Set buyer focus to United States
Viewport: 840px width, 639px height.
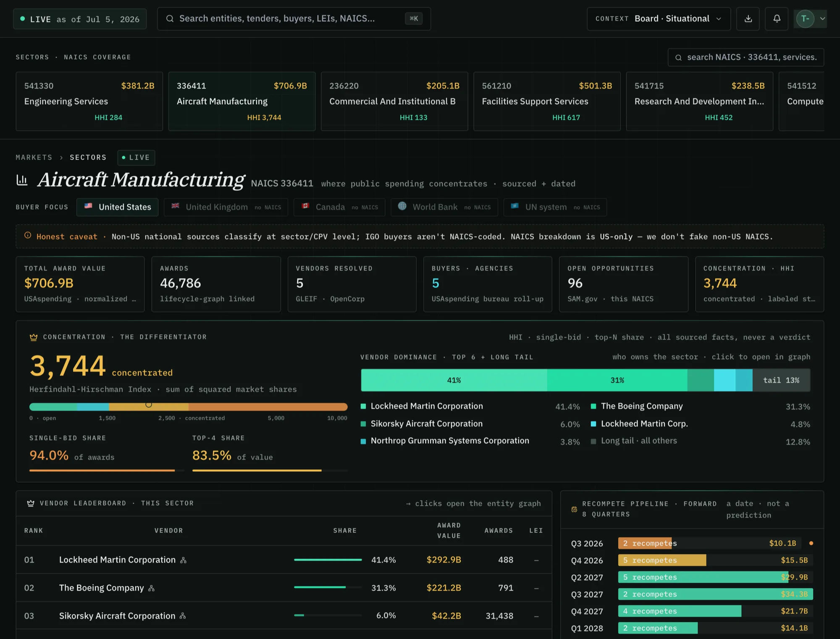[x=117, y=207]
